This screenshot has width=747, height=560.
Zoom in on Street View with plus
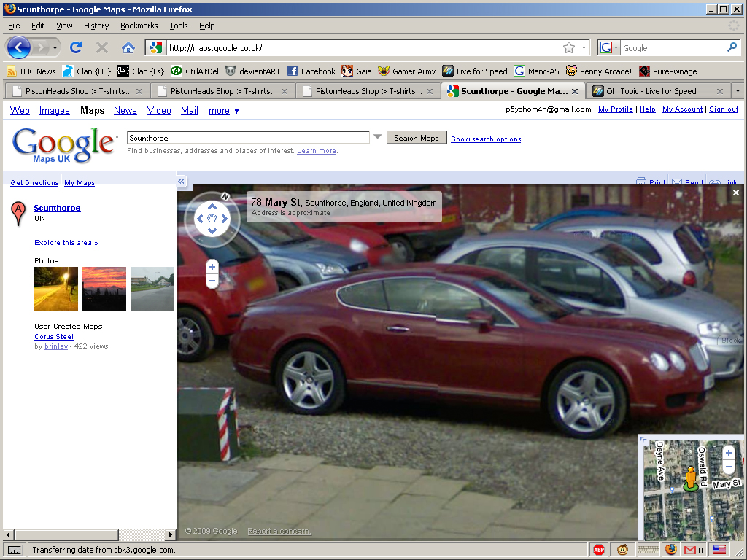point(212,267)
